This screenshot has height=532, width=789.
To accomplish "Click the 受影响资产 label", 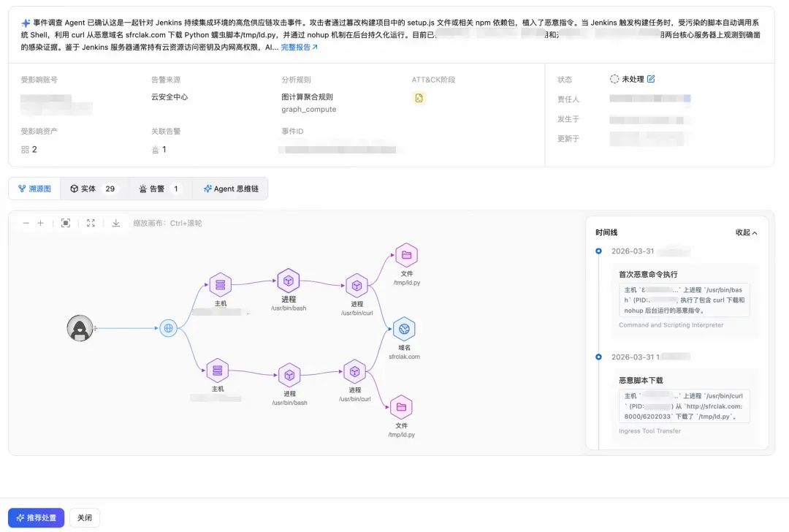I will pyautogui.click(x=39, y=131).
